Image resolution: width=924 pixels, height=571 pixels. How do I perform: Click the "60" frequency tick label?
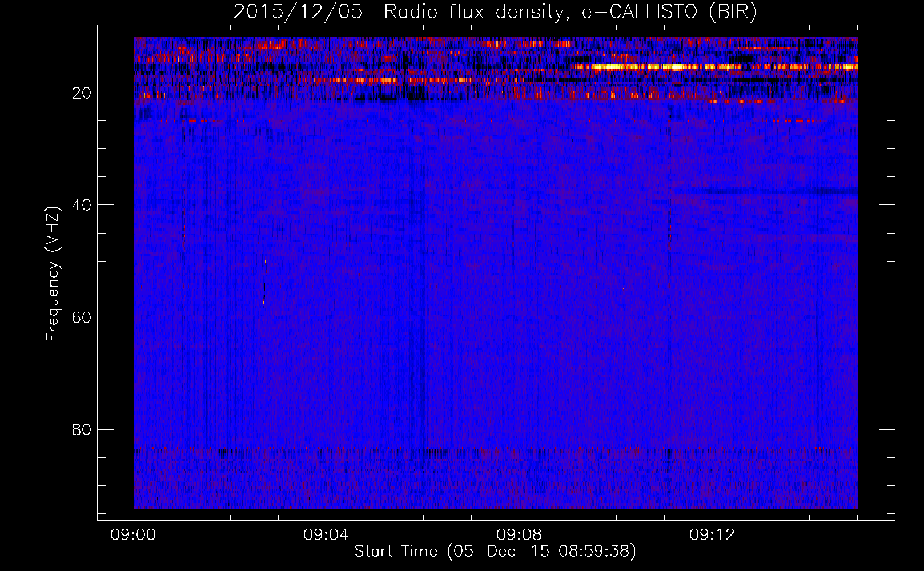click(82, 317)
